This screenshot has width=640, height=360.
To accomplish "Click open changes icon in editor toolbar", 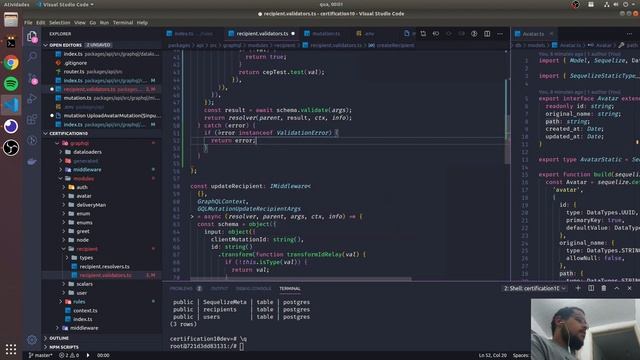I will click(x=423, y=33).
